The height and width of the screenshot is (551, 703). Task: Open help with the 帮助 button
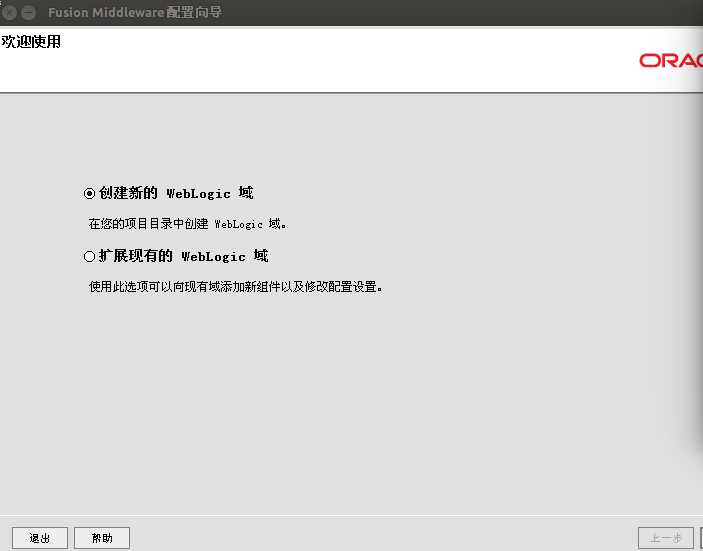pos(102,538)
